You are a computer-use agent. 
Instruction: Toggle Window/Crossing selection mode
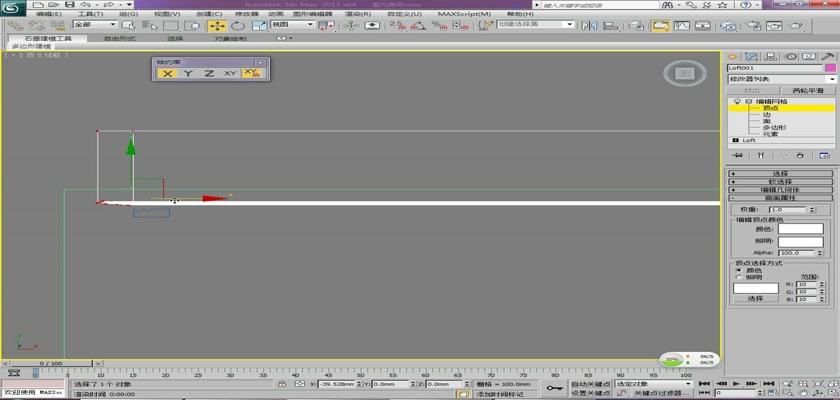(x=192, y=26)
